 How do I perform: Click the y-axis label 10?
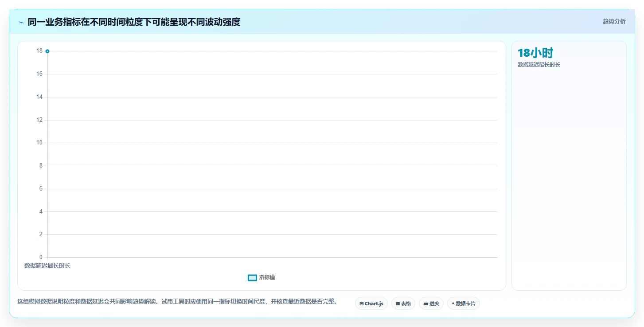[39, 143]
